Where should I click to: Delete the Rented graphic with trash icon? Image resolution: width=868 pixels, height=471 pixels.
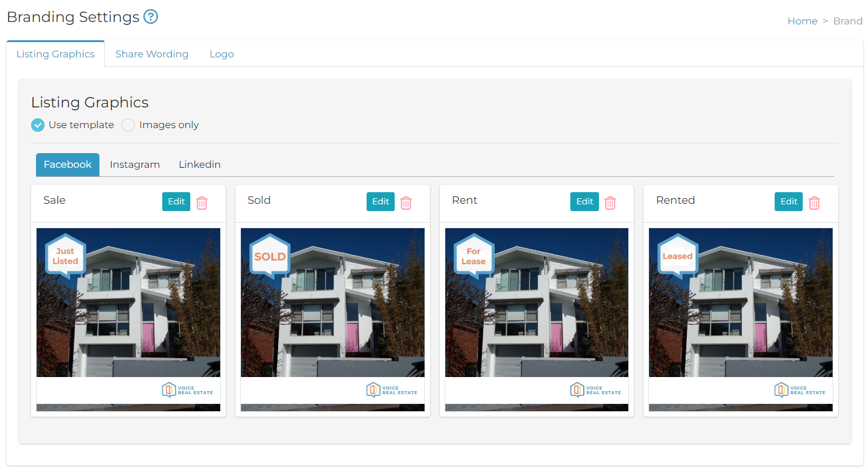coord(814,203)
